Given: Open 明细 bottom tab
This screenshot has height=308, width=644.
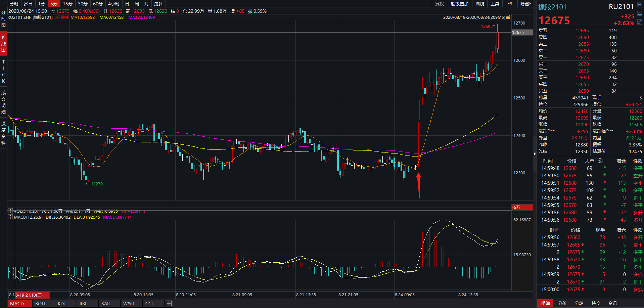Looking at the screenshot, I should click(x=546, y=303).
